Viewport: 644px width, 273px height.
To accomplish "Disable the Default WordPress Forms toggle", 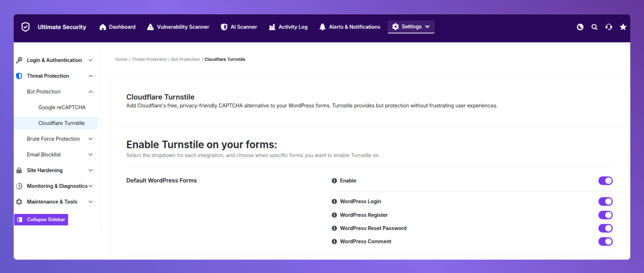I will (605, 181).
